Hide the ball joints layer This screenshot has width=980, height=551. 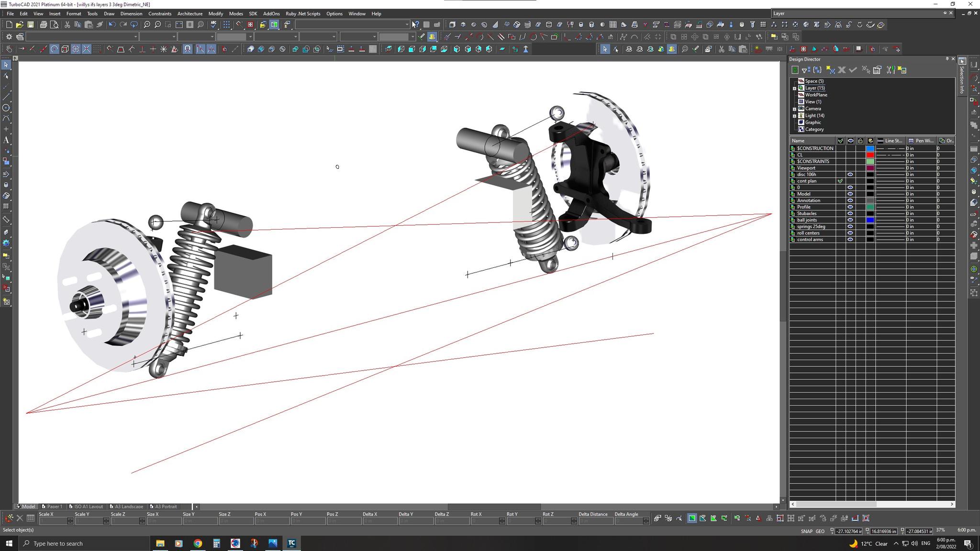tap(850, 220)
